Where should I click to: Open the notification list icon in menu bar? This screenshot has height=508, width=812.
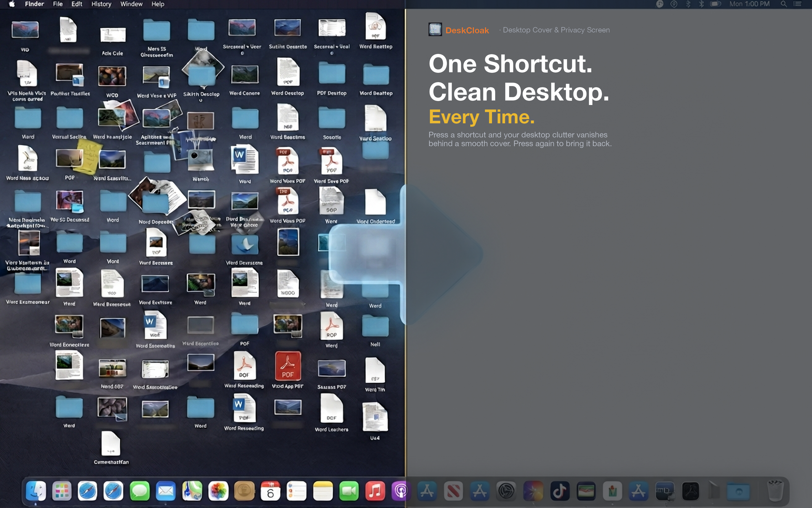click(x=798, y=4)
